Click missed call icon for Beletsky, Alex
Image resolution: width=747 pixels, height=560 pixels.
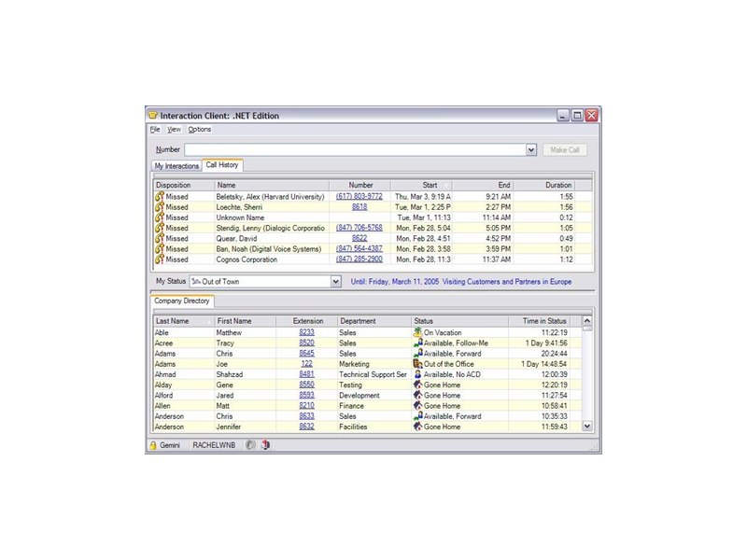159,197
